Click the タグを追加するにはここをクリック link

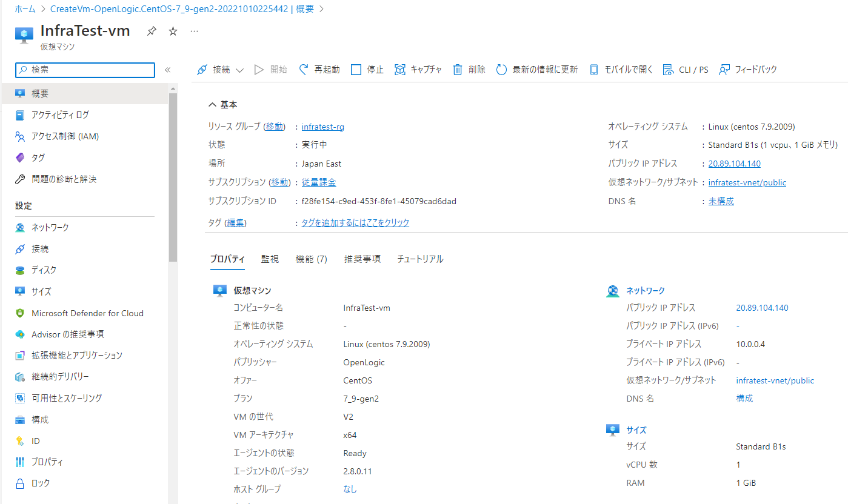click(x=355, y=223)
